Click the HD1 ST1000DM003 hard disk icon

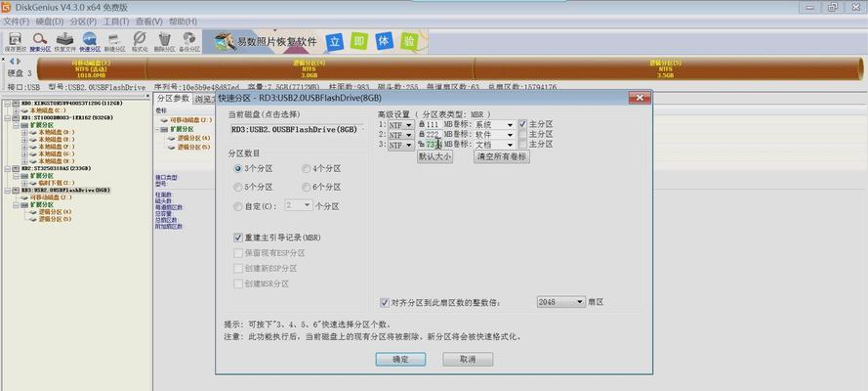16,118
